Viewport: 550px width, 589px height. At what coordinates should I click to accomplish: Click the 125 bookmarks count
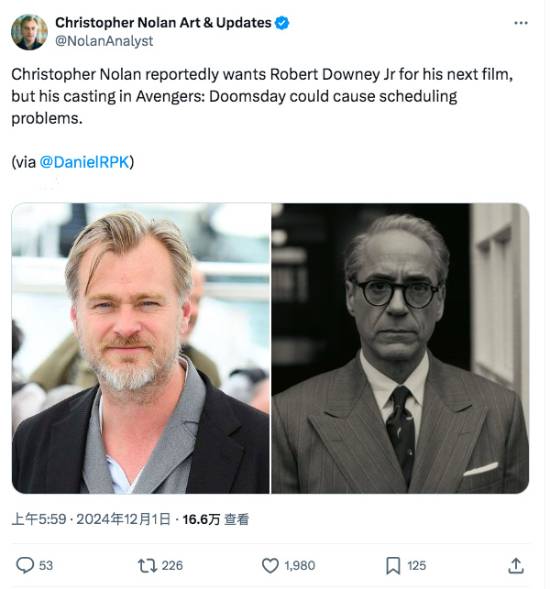pos(417,565)
